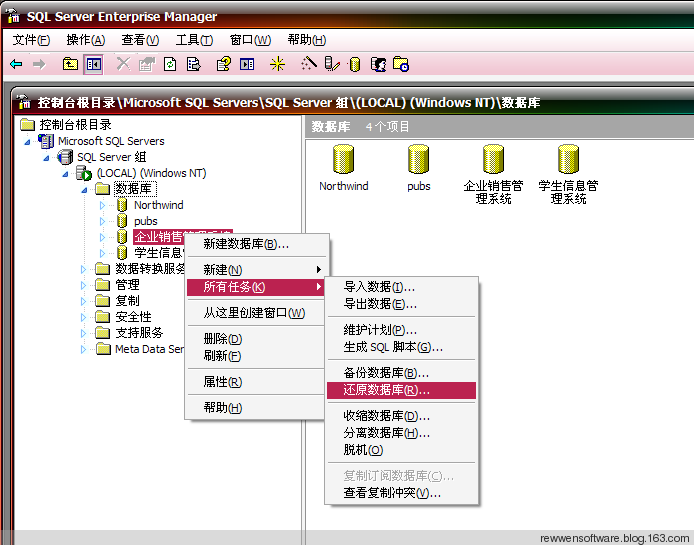Choose 还原数据库(R)... from submenu

tap(401, 390)
